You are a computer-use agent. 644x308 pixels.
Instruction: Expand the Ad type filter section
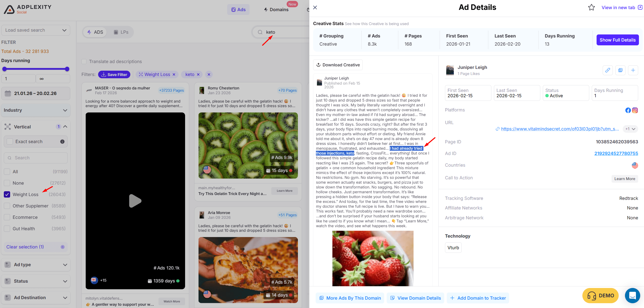(36, 265)
